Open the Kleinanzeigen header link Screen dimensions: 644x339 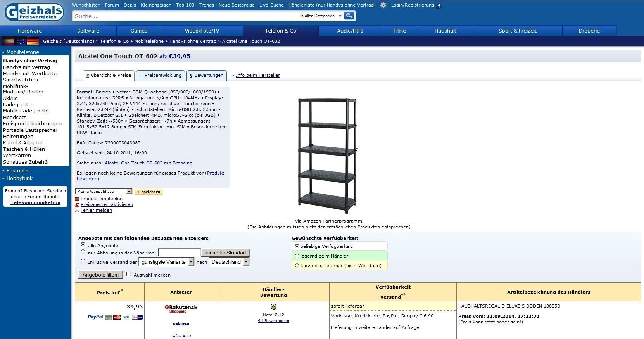156,5
